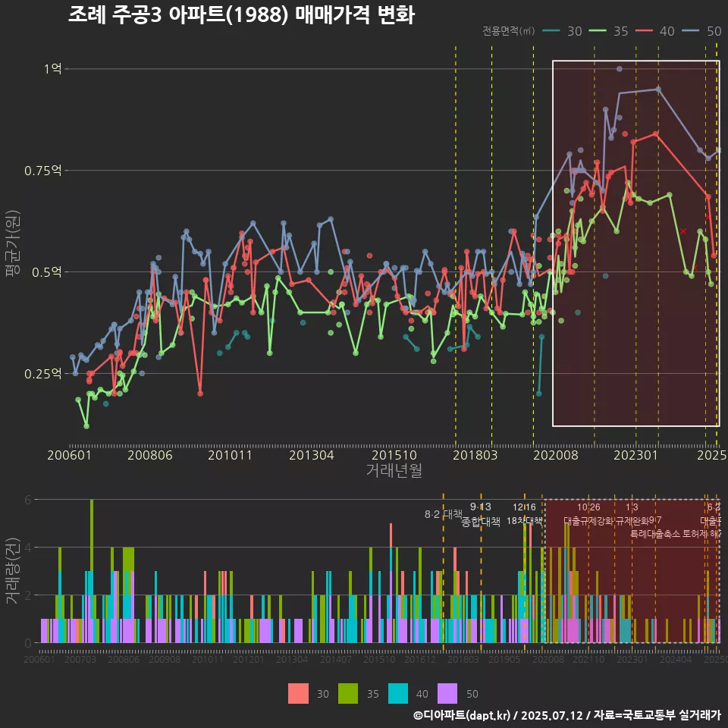Click the 202301 tick on the price chart
This screenshot has width=728, height=728.
636,455
